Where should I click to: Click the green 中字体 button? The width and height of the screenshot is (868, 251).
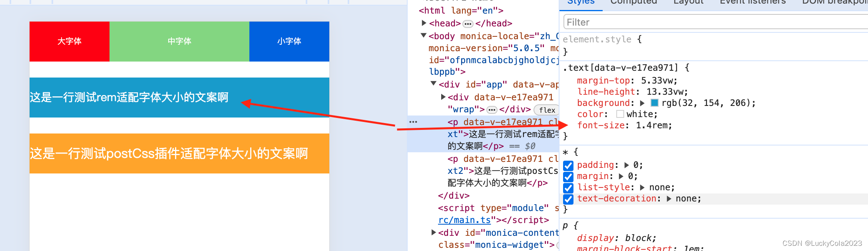pyautogui.click(x=179, y=42)
